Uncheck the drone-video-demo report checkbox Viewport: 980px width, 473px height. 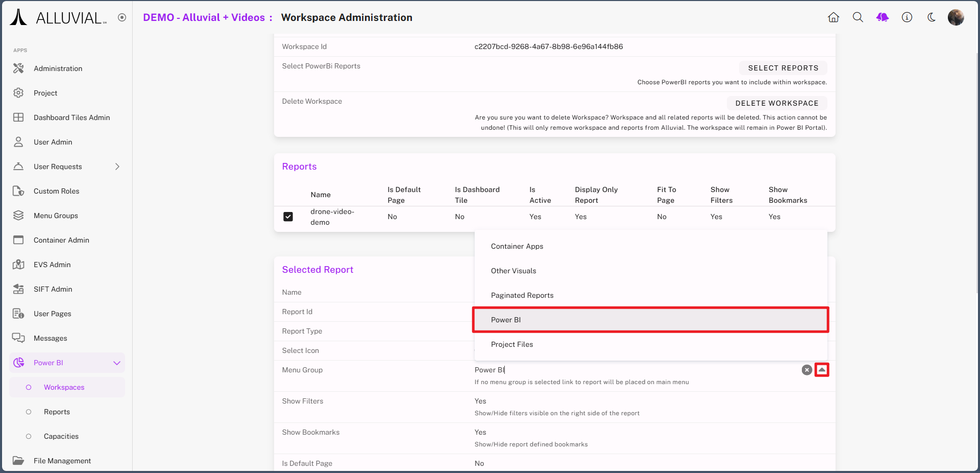pos(288,217)
